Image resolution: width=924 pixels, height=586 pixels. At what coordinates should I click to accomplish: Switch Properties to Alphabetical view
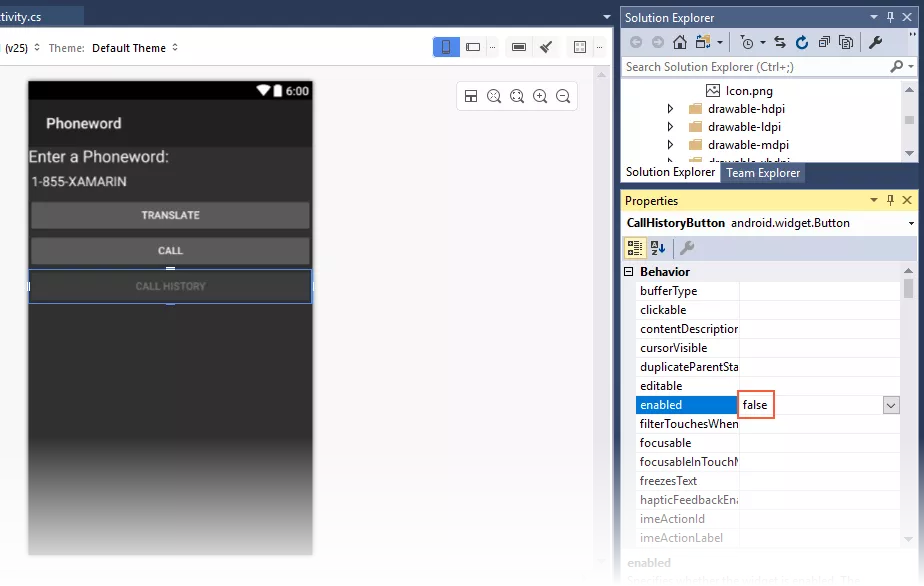tap(658, 248)
